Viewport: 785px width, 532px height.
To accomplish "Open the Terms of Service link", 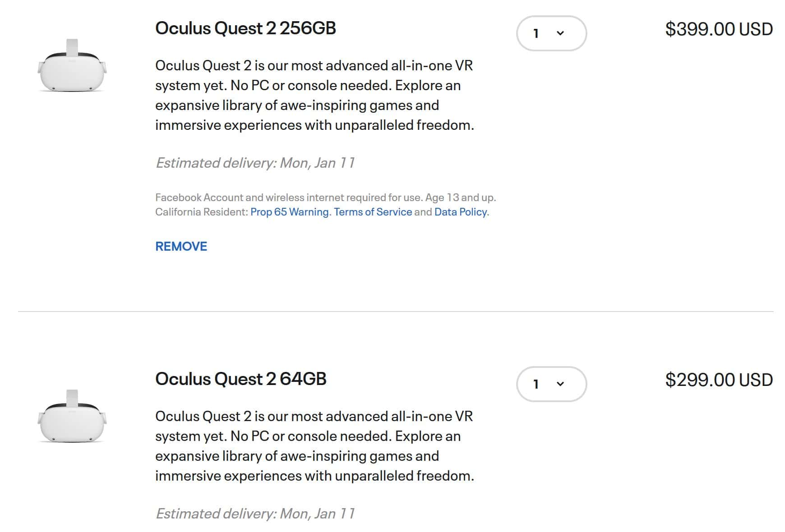I will click(x=373, y=212).
